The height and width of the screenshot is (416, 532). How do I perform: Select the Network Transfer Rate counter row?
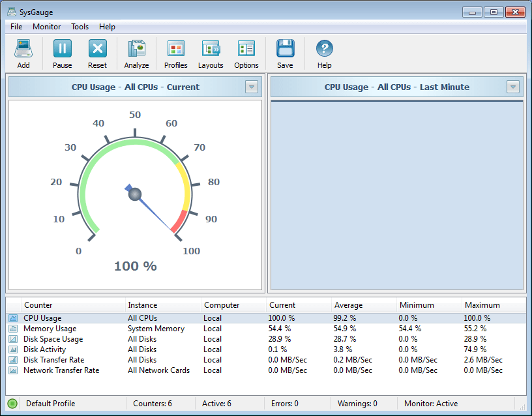(x=266, y=370)
